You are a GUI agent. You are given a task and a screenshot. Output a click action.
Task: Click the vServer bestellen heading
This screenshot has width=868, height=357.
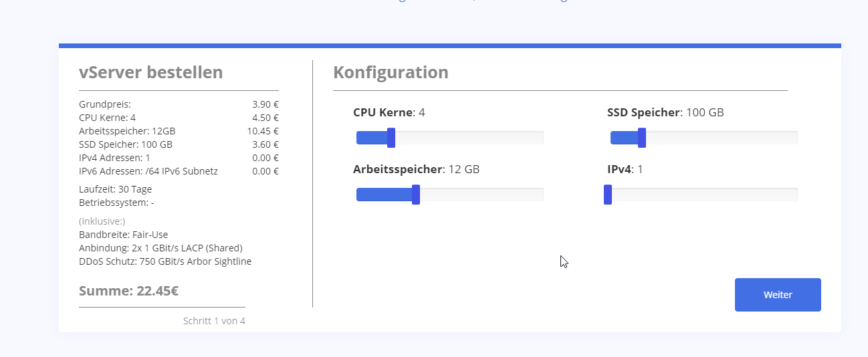(x=151, y=72)
